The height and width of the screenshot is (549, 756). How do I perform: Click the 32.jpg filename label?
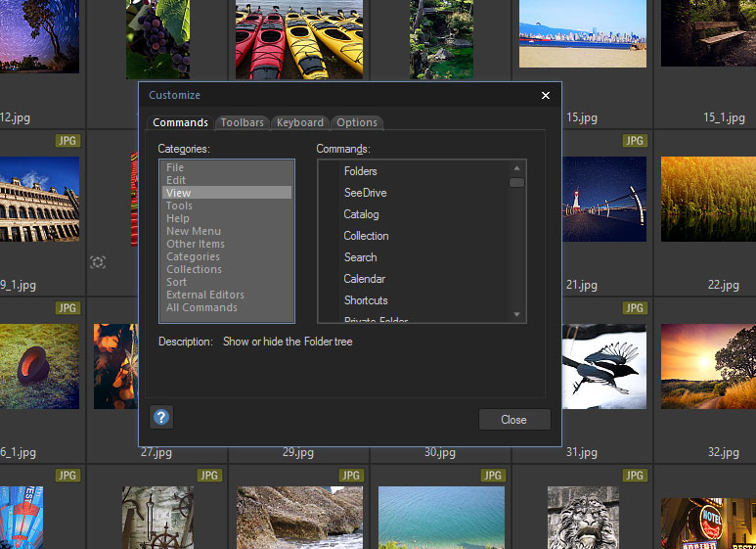(x=723, y=452)
